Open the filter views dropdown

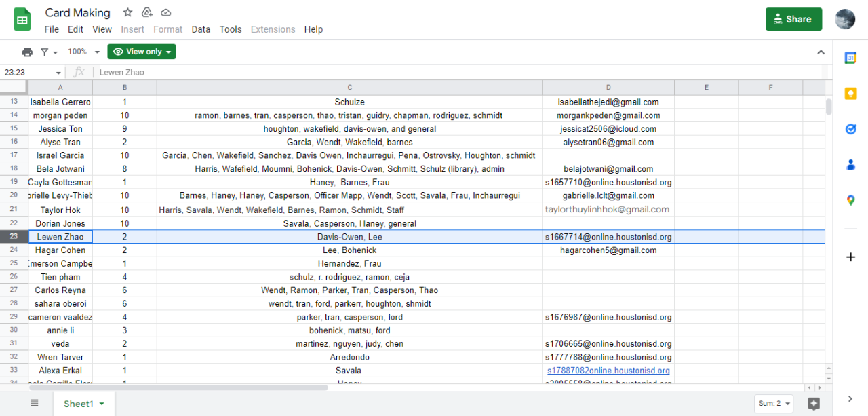tap(49, 52)
